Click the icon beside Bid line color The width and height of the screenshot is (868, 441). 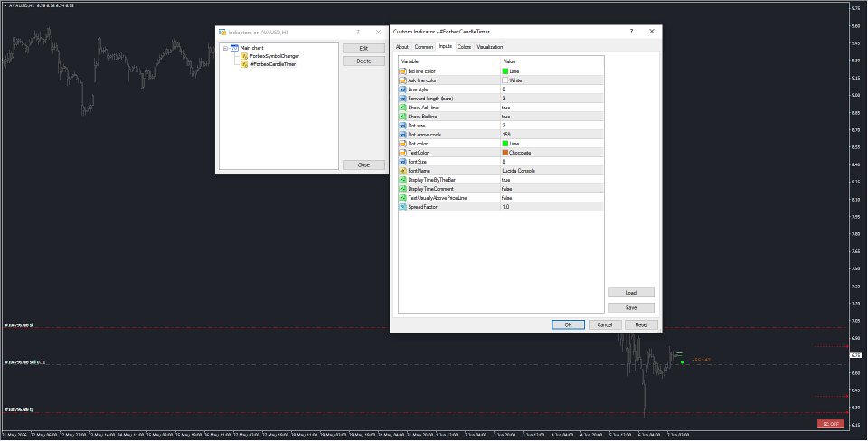402,71
